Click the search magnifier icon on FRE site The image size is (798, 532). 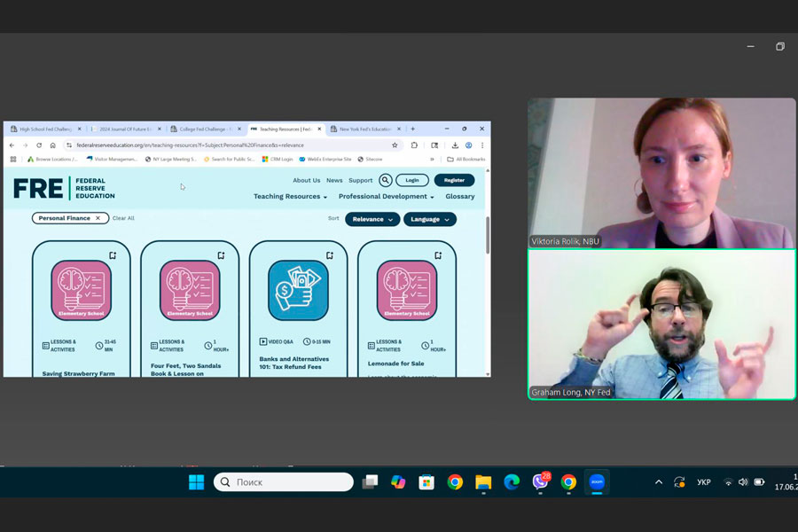(386, 180)
